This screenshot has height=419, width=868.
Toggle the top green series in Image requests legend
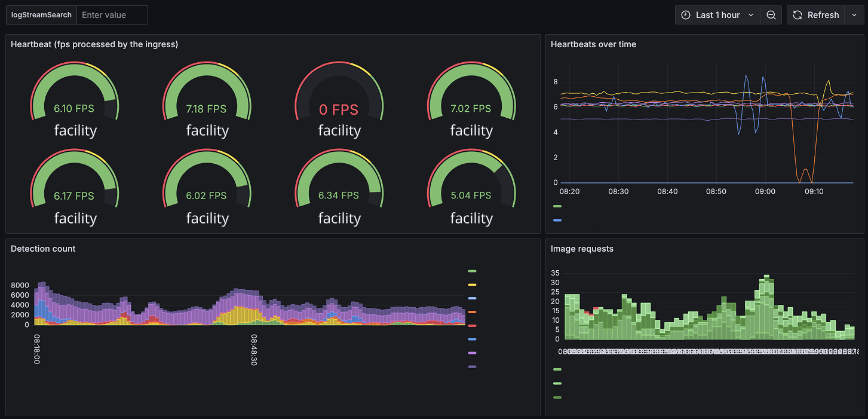pos(557,369)
